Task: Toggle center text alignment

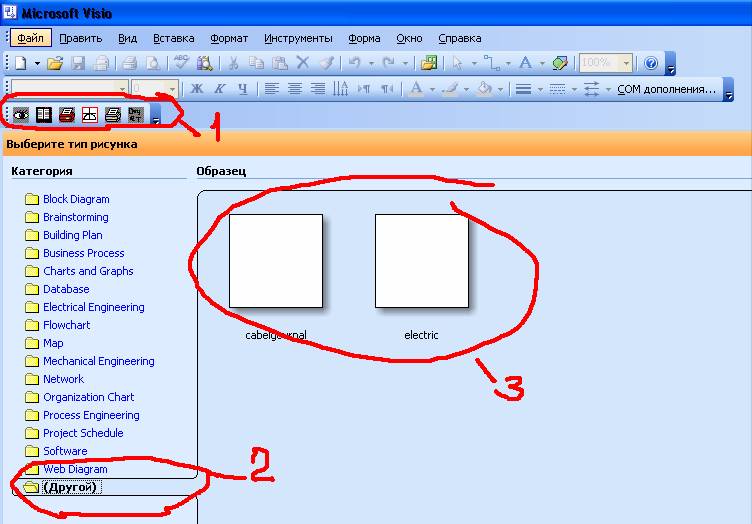Action: click(294, 89)
